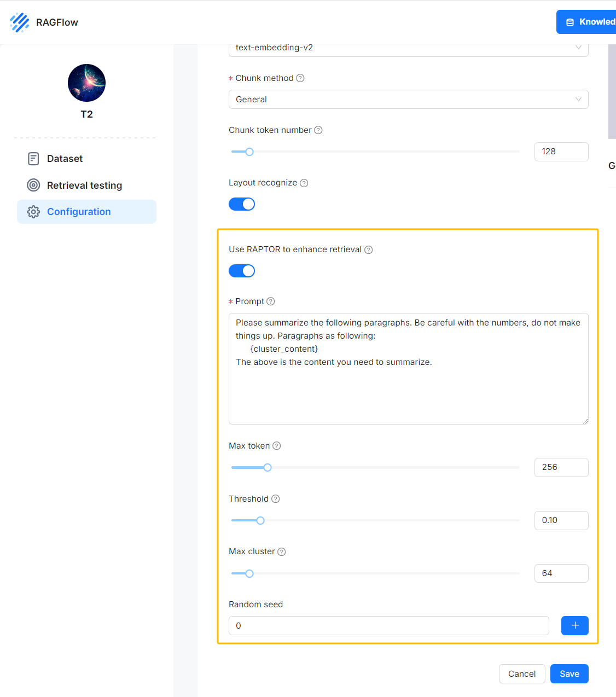616x697 pixels.
Task: Click the Chunk token number help icon
Action: [318, 130]
